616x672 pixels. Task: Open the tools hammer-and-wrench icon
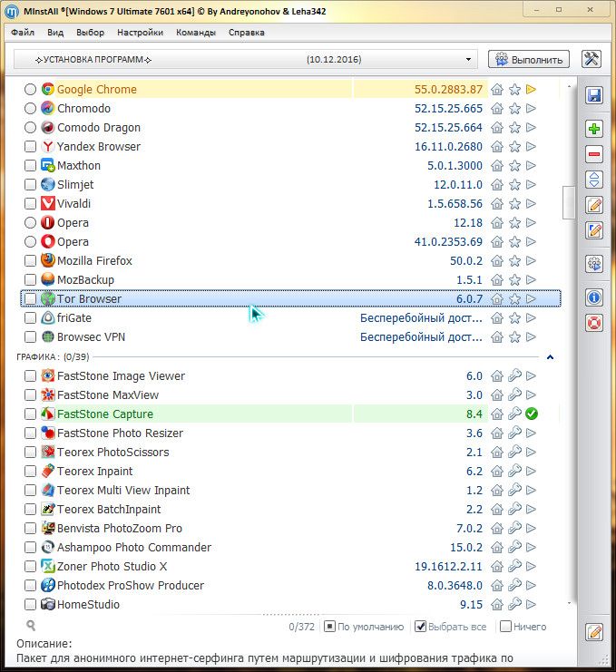coord(592,59)
